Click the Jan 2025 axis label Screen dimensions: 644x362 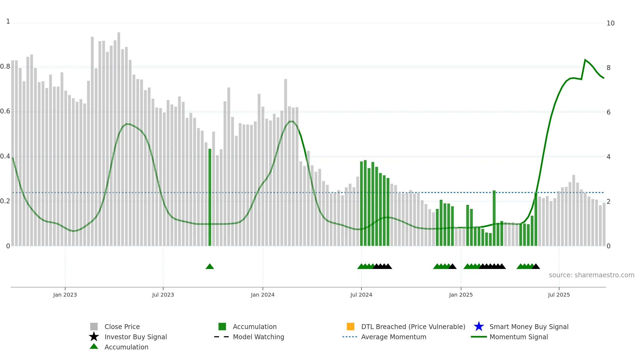coord(461,295)
